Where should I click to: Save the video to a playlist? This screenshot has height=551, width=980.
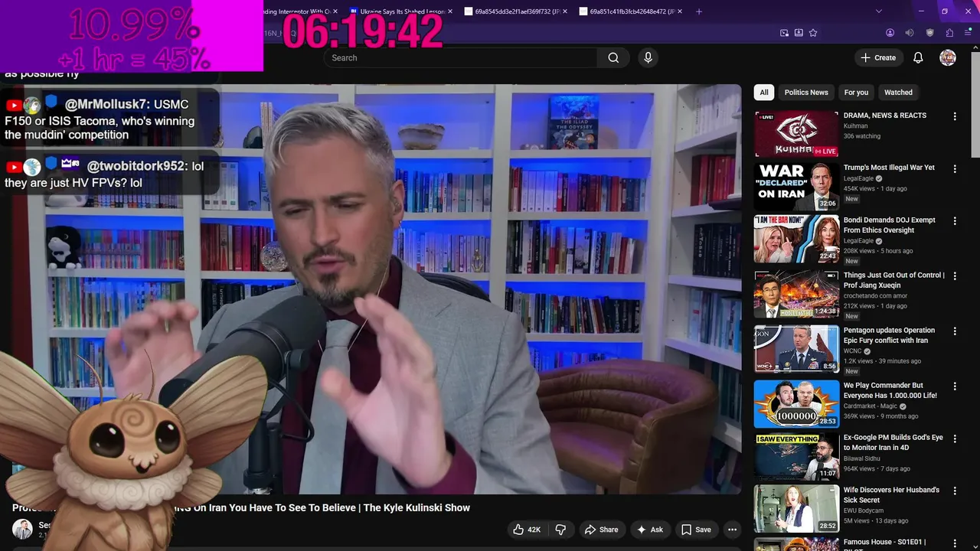tap(696, 530)
